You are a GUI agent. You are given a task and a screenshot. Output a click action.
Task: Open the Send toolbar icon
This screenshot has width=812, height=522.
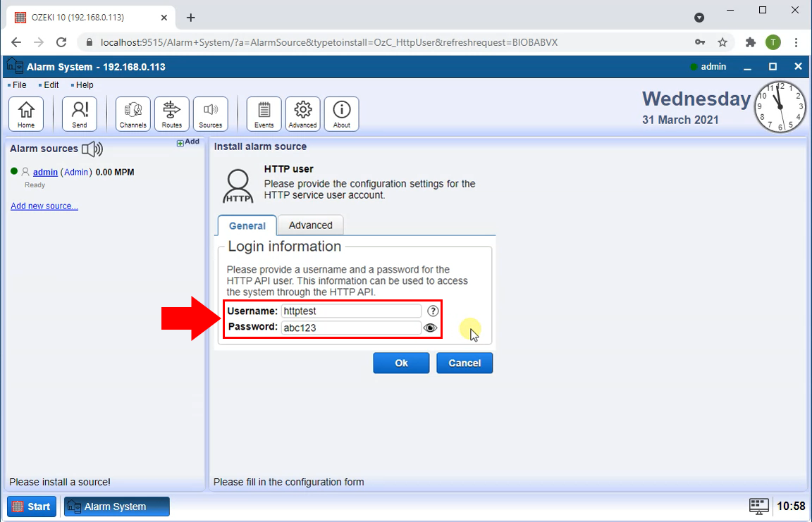79,114
